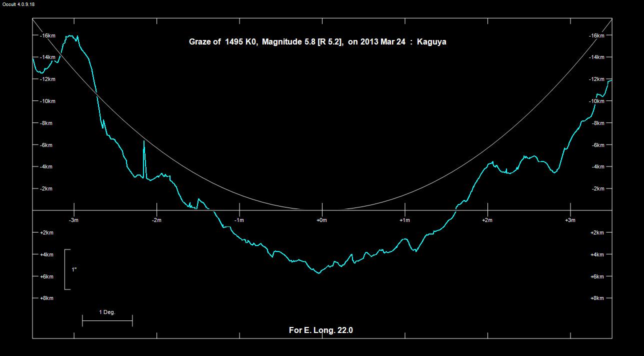
Task: Select the +2m time axis marker
Action: pos(487,220)
